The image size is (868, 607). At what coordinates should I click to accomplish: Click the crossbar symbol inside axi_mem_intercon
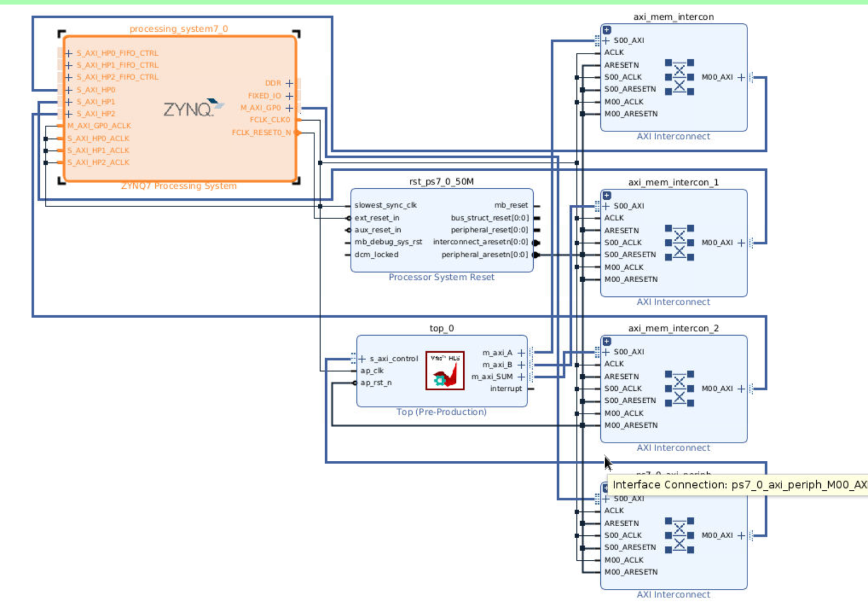pos(679,77)
